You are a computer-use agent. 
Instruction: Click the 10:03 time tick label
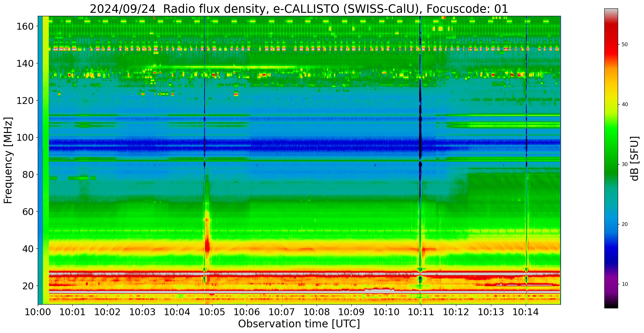(x=142, y=312)
